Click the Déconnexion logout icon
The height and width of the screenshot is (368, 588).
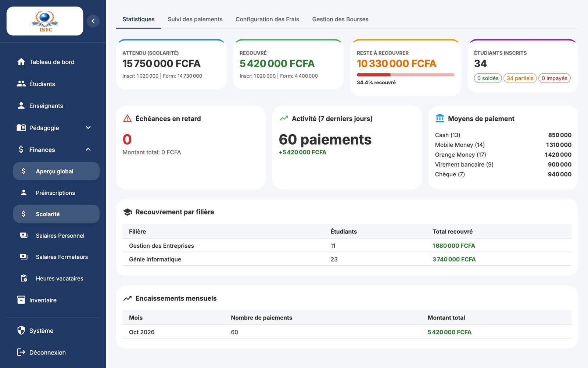click(21, 352)
